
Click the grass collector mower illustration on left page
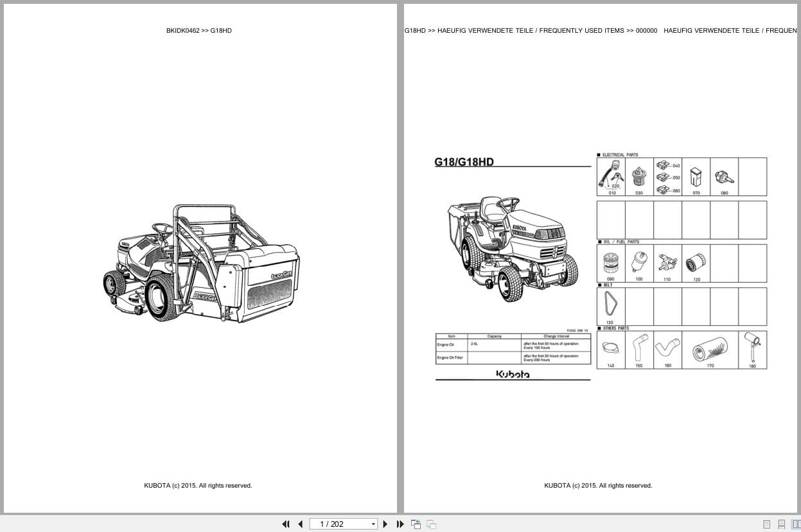tap(202, 263)
